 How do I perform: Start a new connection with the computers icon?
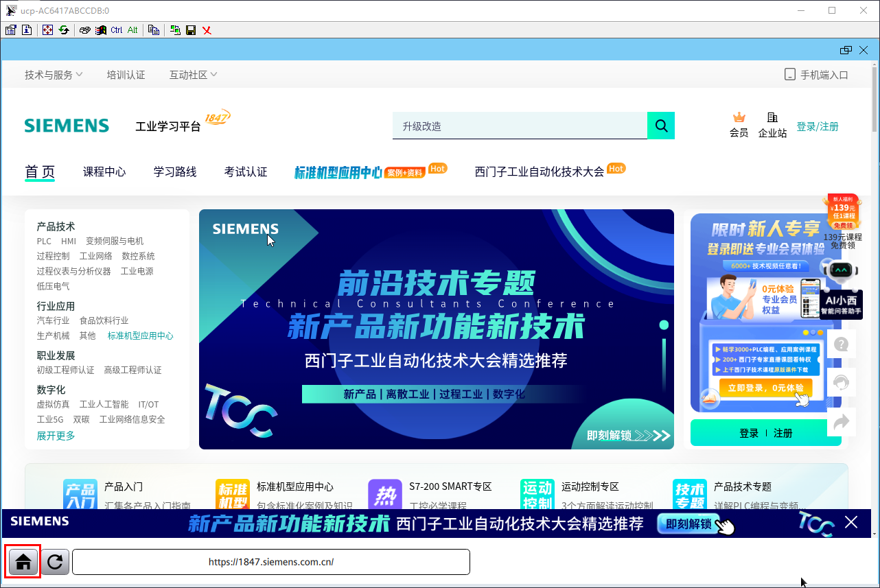click(x=175, y=30)
